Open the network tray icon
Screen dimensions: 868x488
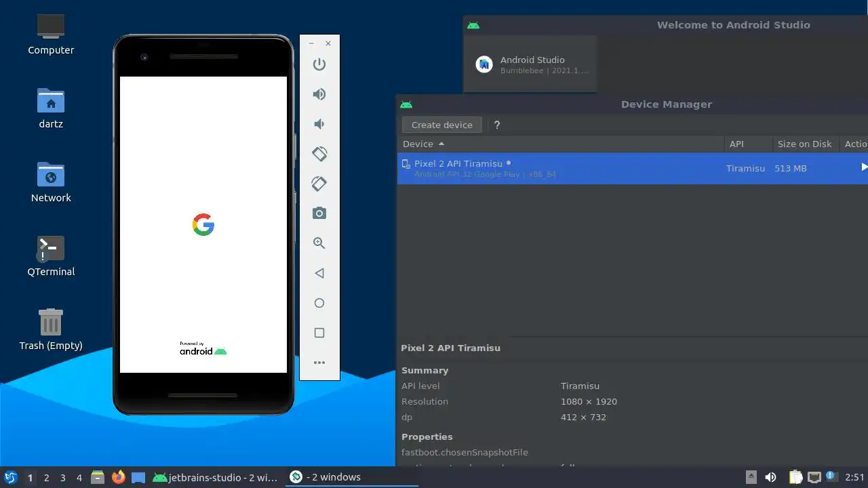click(x=814, y=477)
